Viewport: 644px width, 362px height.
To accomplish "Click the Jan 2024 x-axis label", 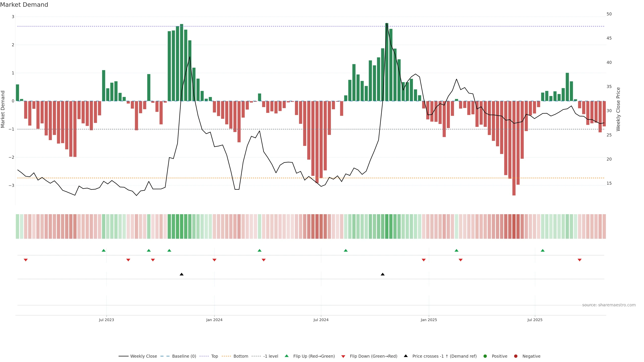I will pos(214,320).
